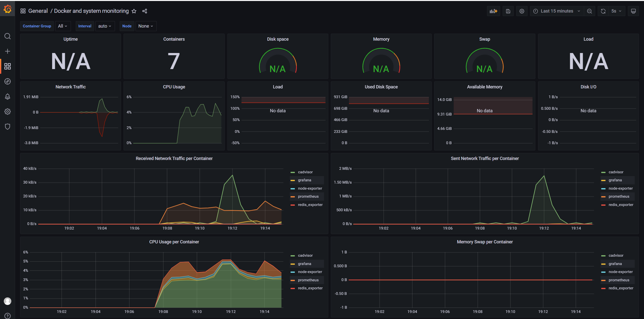Open the Memory panel title menu
Image resolution: width=644 pixels, height=319 pixels.
click(x=381, y=39)
